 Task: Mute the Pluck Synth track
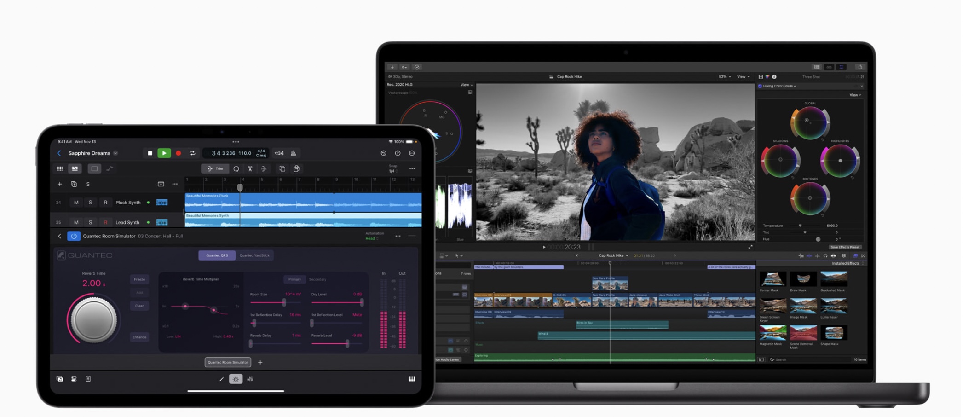(76, 203)
